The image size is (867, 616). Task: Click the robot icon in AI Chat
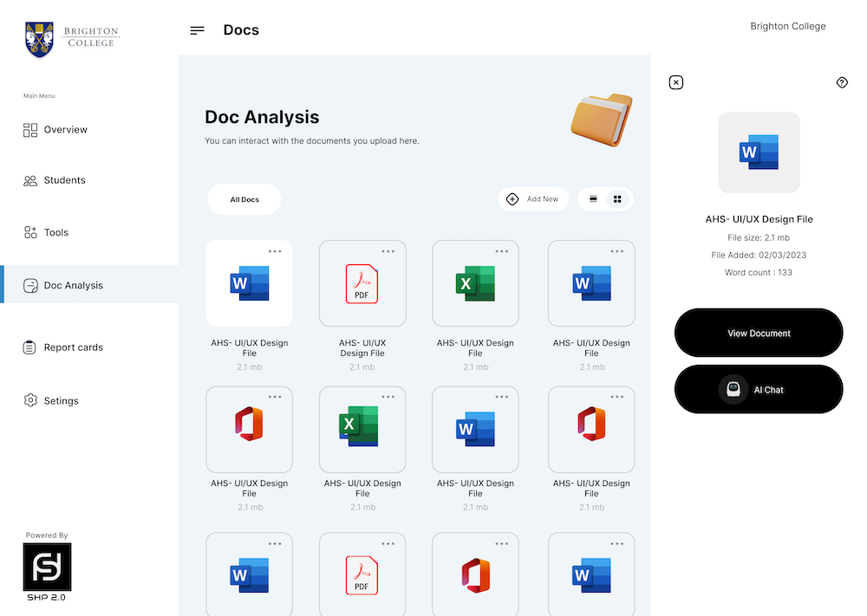[733, 390]
